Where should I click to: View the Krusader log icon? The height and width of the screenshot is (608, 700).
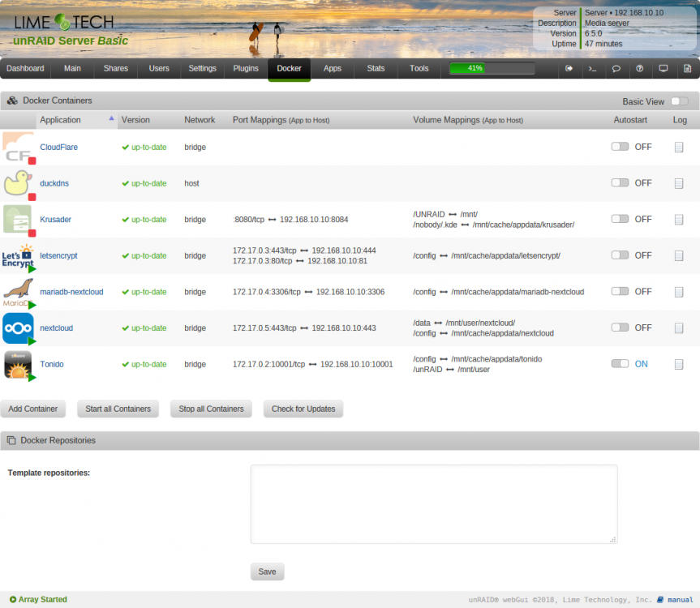pos(679,220)
